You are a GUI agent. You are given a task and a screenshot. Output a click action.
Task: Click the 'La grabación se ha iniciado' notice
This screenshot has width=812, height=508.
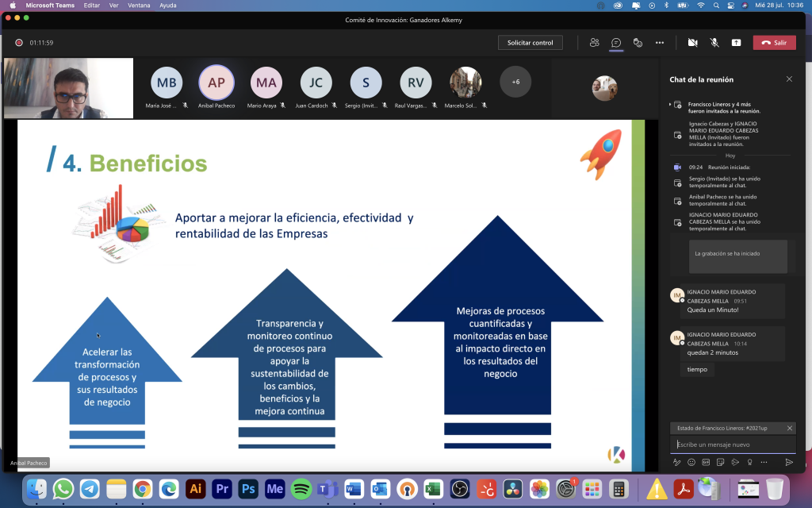coord(738,256)
